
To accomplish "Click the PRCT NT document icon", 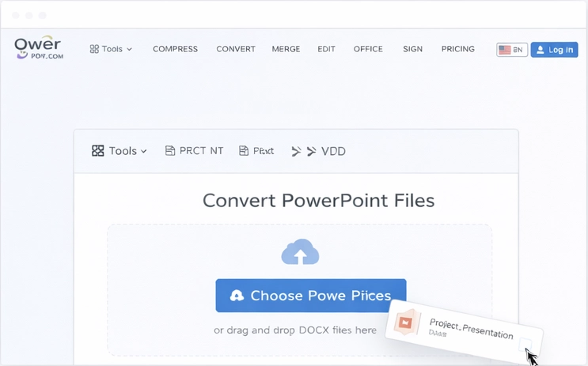I will pos(170,151).
